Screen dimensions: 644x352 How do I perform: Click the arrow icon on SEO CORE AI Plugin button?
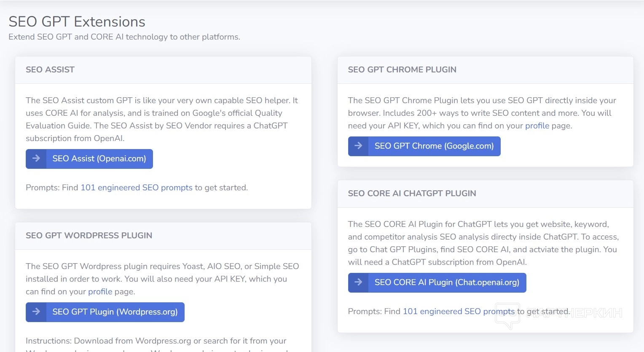coord(358,282)
